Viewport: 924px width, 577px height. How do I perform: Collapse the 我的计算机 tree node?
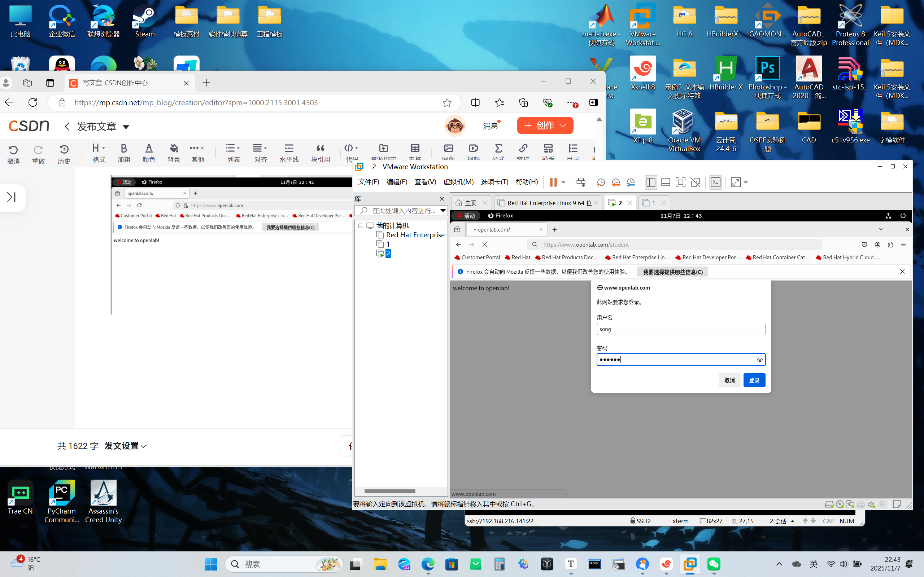(x=361, y=225)
